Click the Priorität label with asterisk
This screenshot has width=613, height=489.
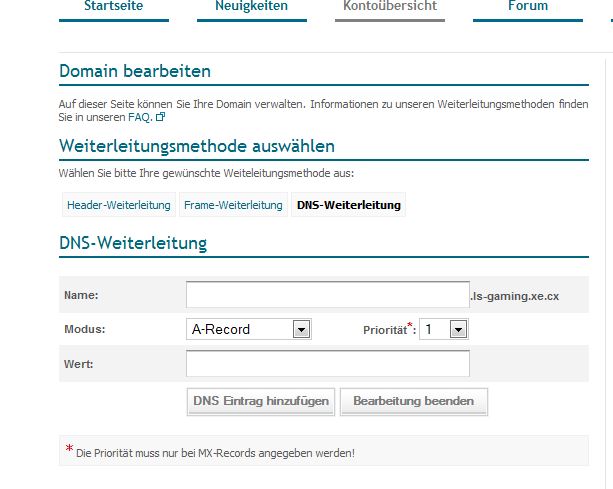pos(388,329)
